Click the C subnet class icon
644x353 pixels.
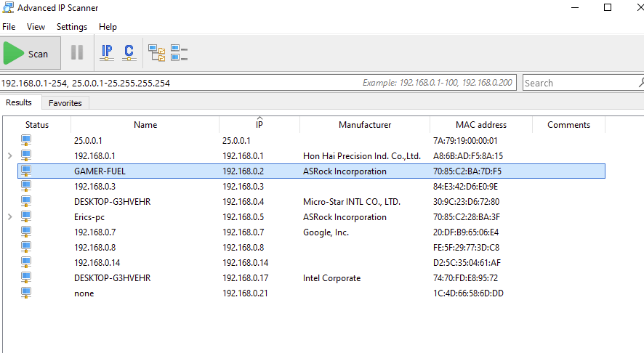click(129, 52)
